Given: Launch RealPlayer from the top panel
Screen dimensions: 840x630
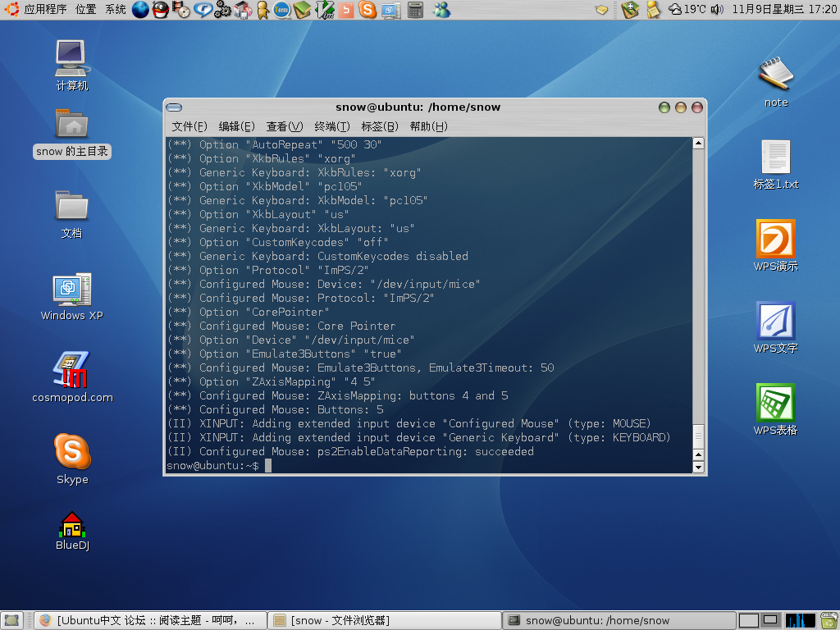Looking at the screenshot, I should (203, 9).
